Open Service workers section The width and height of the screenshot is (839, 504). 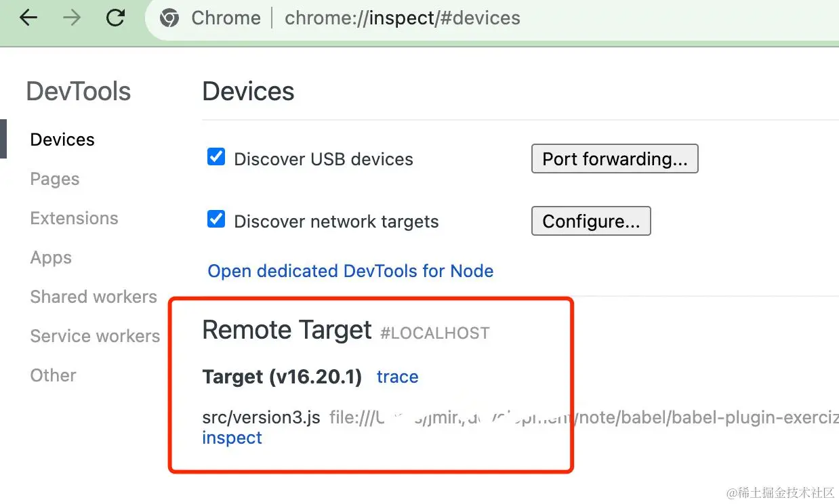(95, 336)
